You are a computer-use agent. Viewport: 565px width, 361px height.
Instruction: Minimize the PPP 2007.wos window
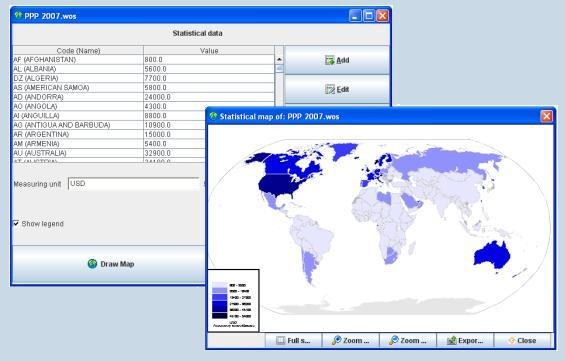pos(355,16)
